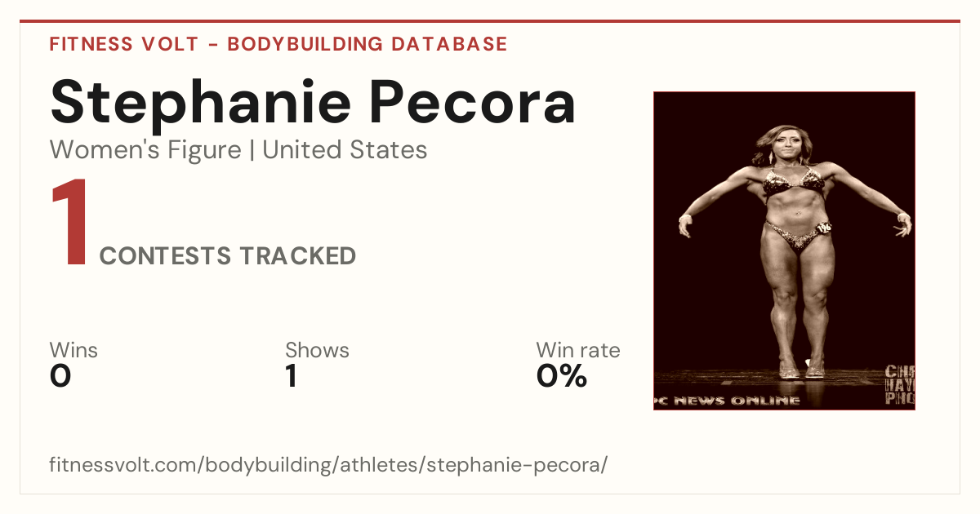Select the Women's Figure division text
The height and width of the screenshot is (514, 980).
click(x=145, y=150)
